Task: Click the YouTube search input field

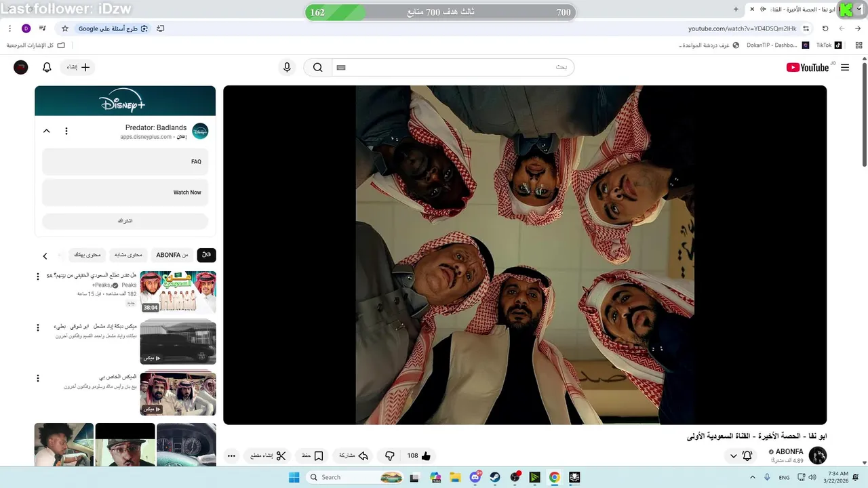Action: click(x=453, y=67)
